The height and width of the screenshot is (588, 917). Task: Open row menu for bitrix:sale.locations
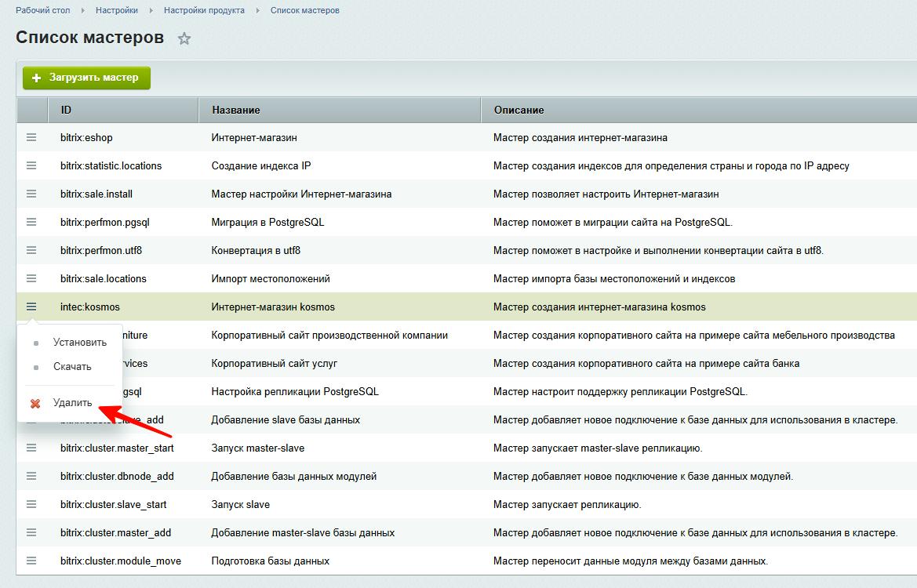[x=31, y=278]
